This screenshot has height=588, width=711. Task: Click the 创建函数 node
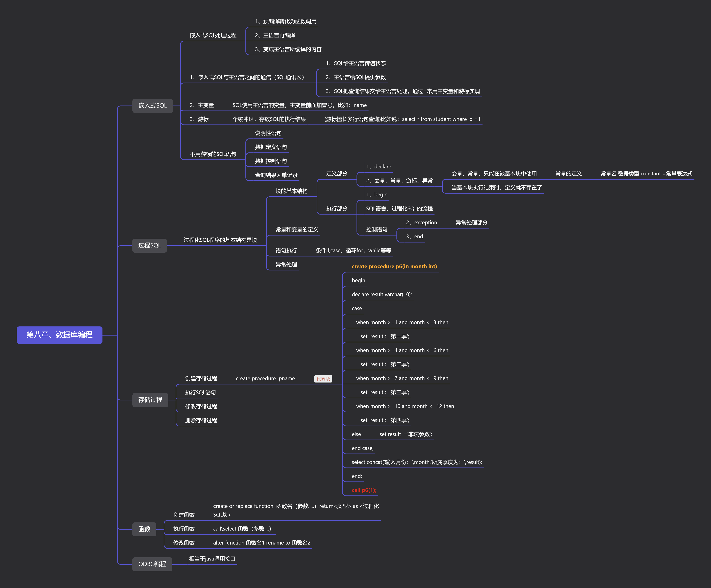point(184,515)
